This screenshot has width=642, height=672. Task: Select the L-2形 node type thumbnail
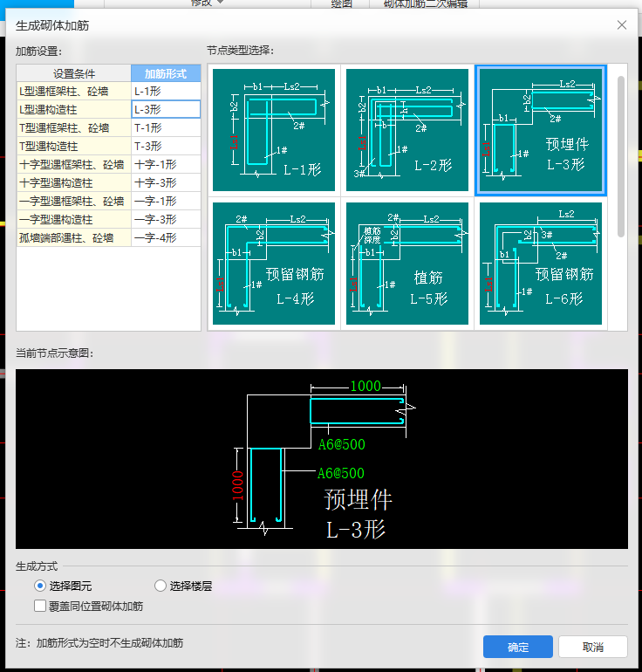tap(406, 130)
